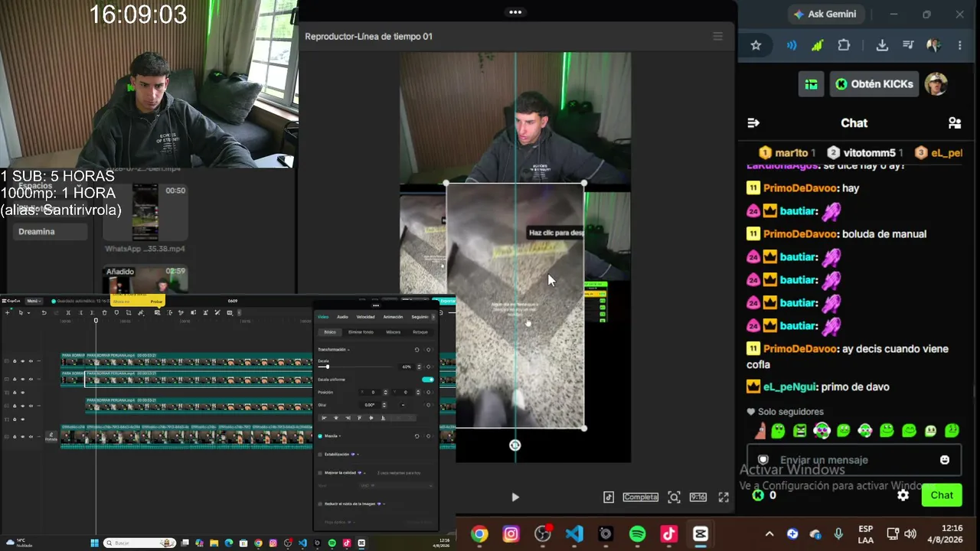This screenshot has height=551, width=980.
Task: Open fullscreen preview of the player
Action: pyautogui.click(x=724, y=497)
